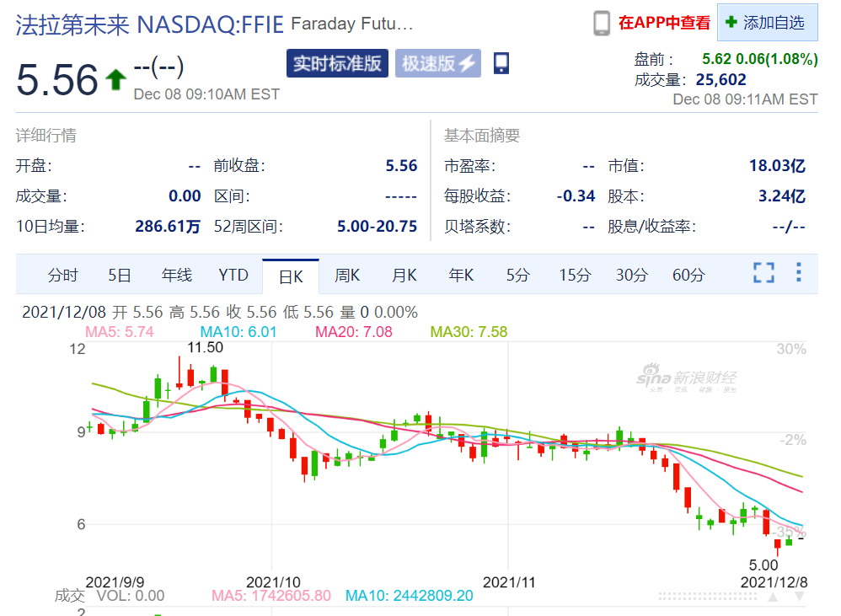841x616 pixels.
Task: Click the pre-market 成交量 value 25,602
Action: [x=720, y=80]
